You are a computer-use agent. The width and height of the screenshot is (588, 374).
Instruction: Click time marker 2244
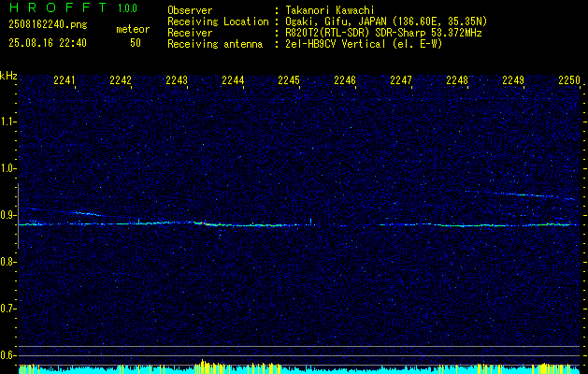[x=233, y=80]
